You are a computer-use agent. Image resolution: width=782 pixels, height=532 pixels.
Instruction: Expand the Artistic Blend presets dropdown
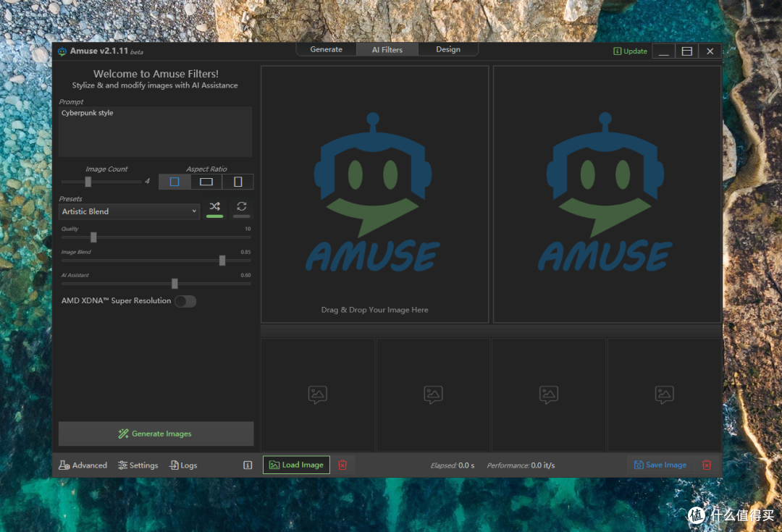pyautogui.click(x=129, y=211)
